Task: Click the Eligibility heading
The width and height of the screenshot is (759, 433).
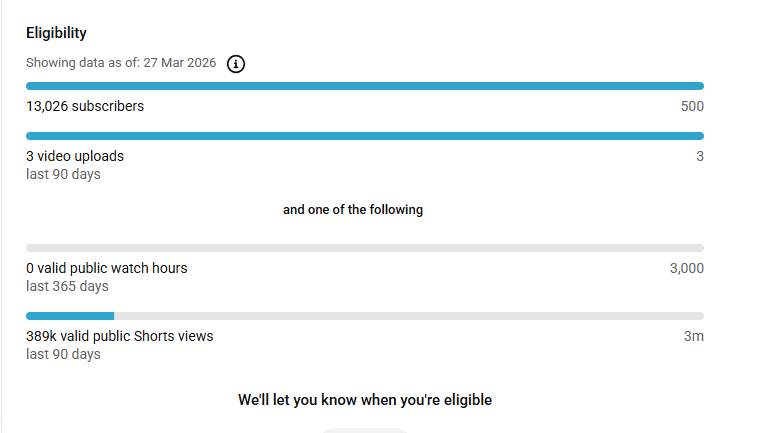Action: 56,33
